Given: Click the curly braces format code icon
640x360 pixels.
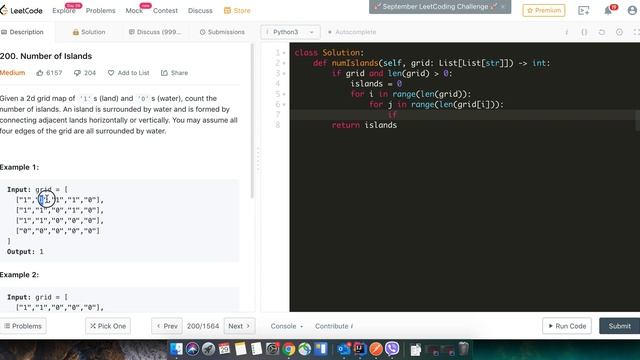Looking at the screenshot, I should (584, 32).
